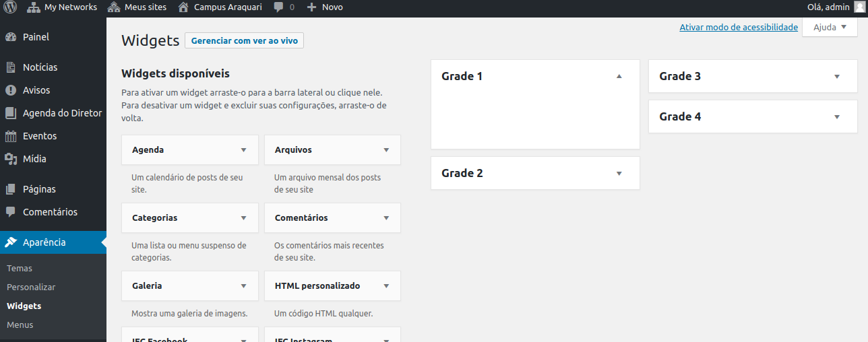
Task: Go to Menus under Aparência
Action: click(20, 324)
